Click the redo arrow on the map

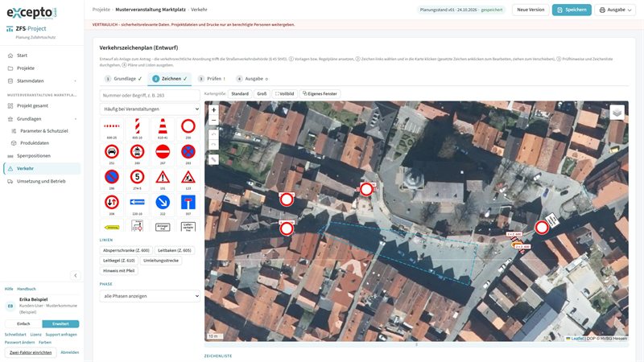[x=213, y=145]
